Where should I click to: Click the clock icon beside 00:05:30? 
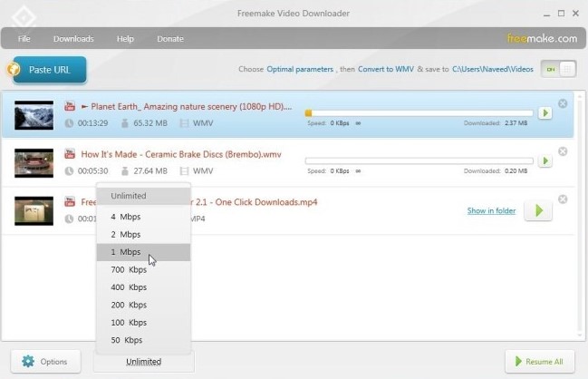[x=69, y=171]
